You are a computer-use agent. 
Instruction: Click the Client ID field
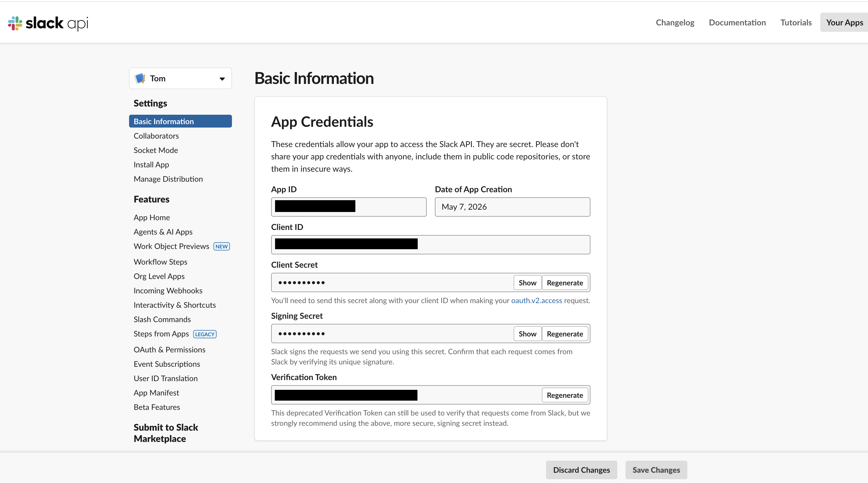point(431,245)
